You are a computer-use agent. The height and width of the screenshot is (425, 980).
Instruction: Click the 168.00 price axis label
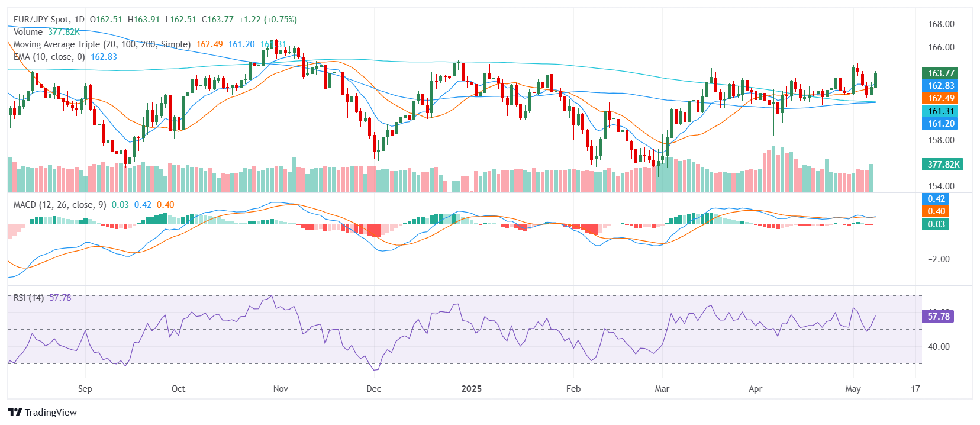940,24
